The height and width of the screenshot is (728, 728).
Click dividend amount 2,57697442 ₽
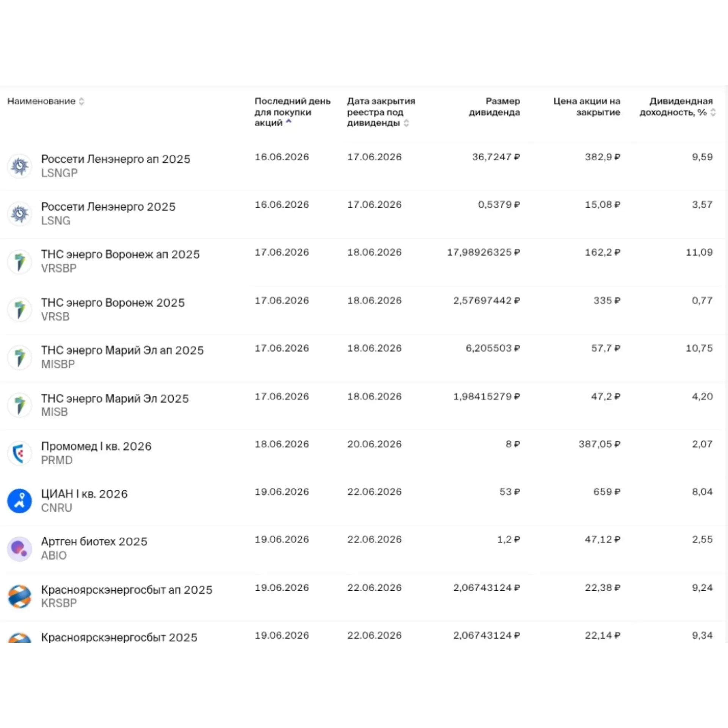pos(487,301)
